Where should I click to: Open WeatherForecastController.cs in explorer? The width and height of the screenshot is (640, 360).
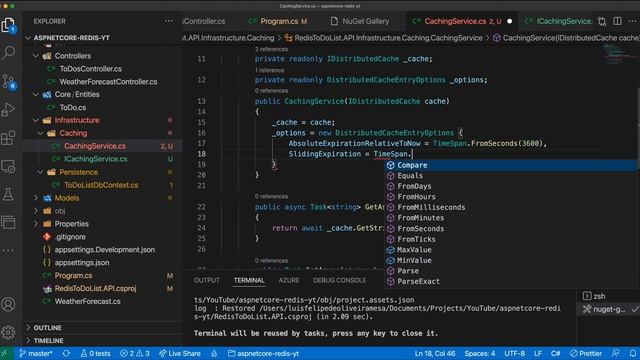click(x=108, y=82)
